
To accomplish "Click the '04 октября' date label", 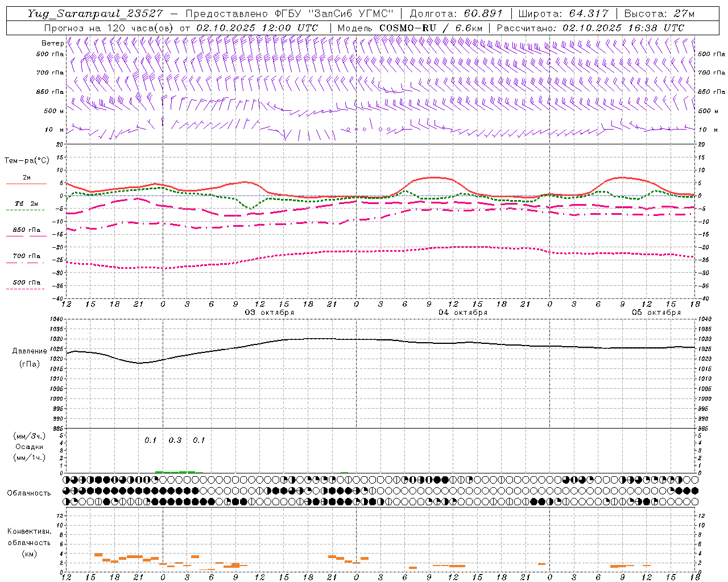I will point(463,313).
